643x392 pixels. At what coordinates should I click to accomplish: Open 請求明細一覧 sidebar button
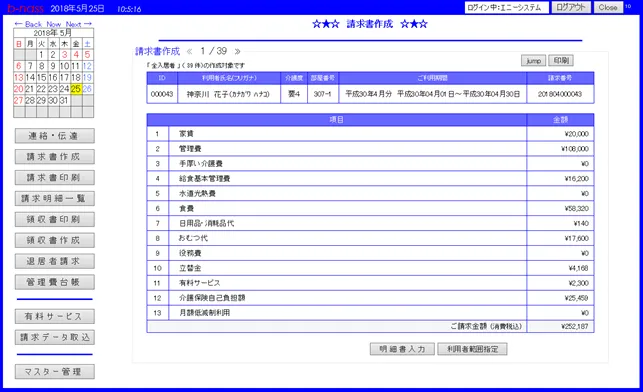55,199
